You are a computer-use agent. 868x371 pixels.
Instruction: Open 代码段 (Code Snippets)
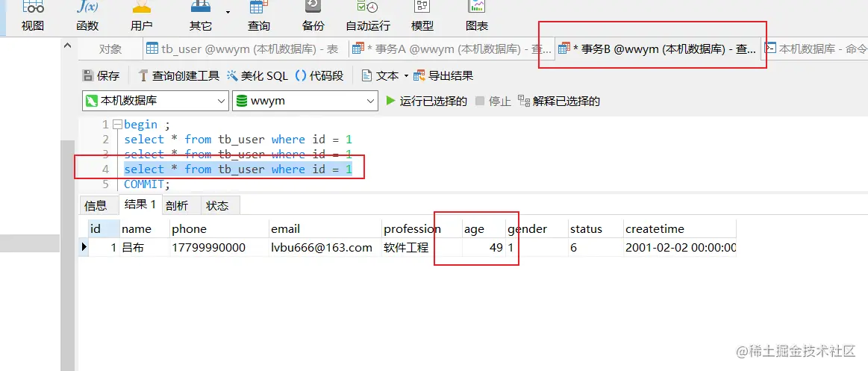click(319, 76)
